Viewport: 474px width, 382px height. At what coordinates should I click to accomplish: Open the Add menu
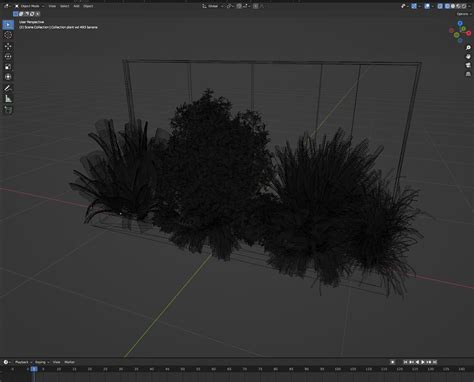click(76, 6)
